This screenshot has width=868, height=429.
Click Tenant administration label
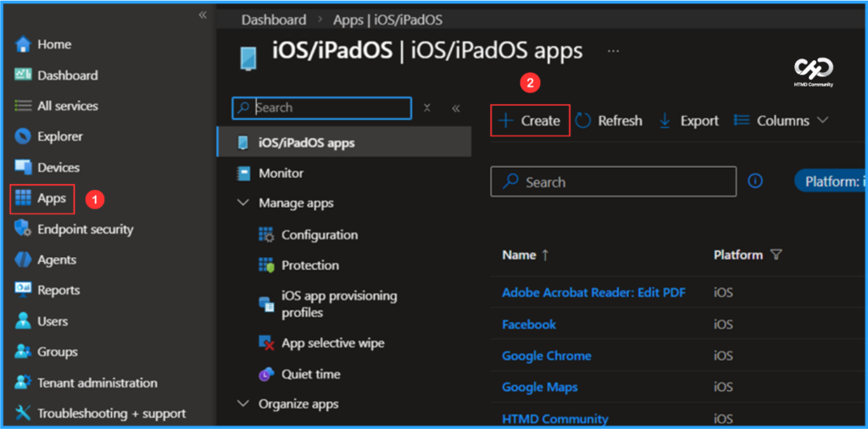(x=97, y=382)
